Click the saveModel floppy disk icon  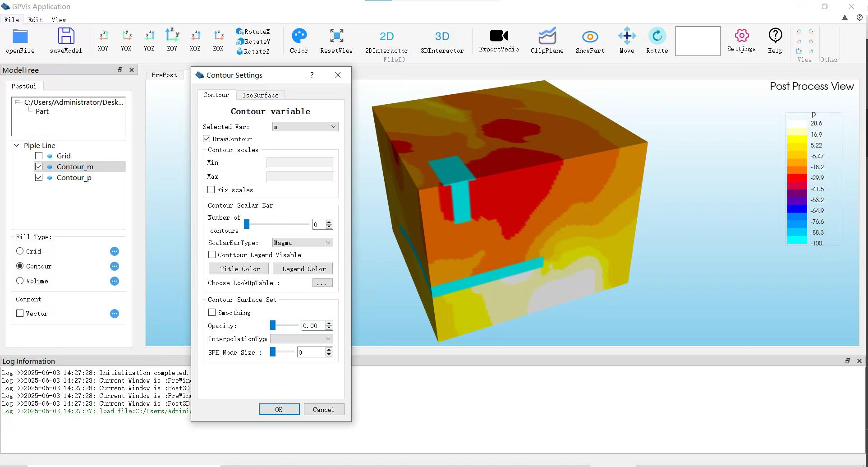[x=66, y=36]
